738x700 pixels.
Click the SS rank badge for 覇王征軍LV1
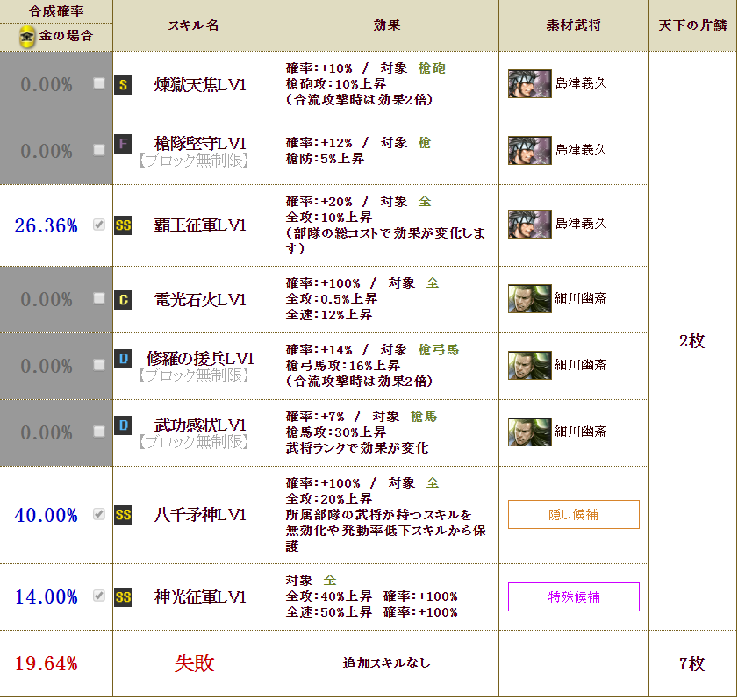click(x=123, y=225)
